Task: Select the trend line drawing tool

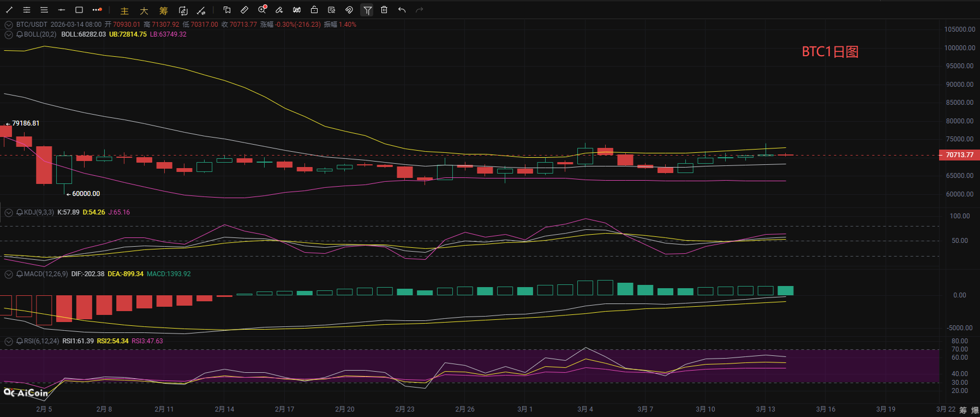Action: (x=9, y=10)
